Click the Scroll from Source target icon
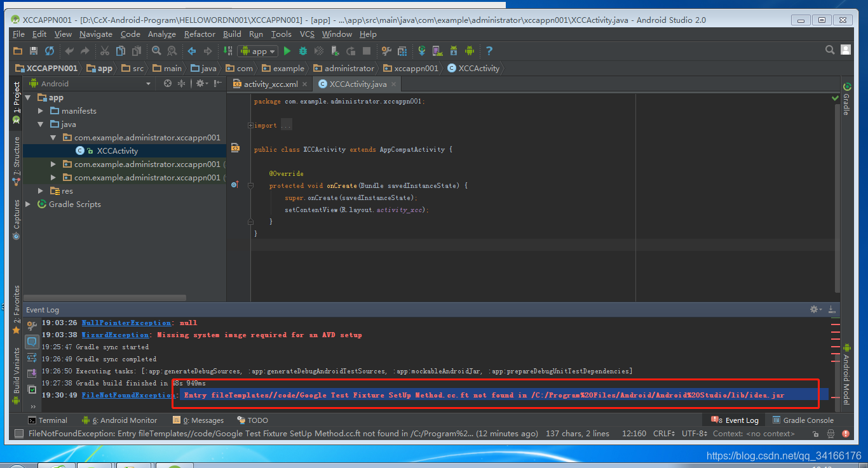 [168, 83]
